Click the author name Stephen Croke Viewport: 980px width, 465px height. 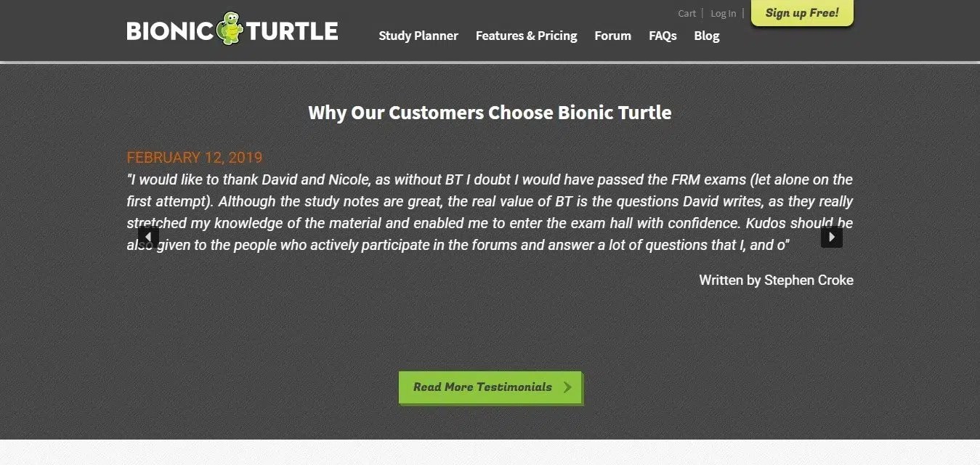point(808,280)
